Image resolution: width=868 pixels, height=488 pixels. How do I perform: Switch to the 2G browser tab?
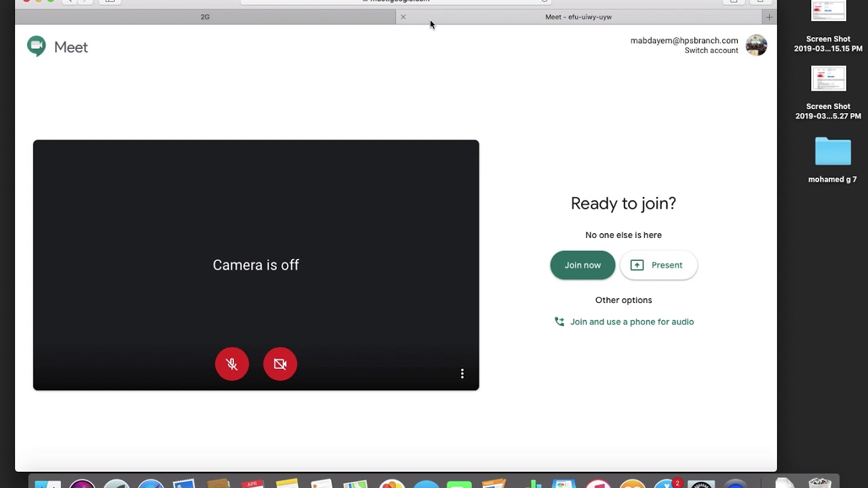205,17
